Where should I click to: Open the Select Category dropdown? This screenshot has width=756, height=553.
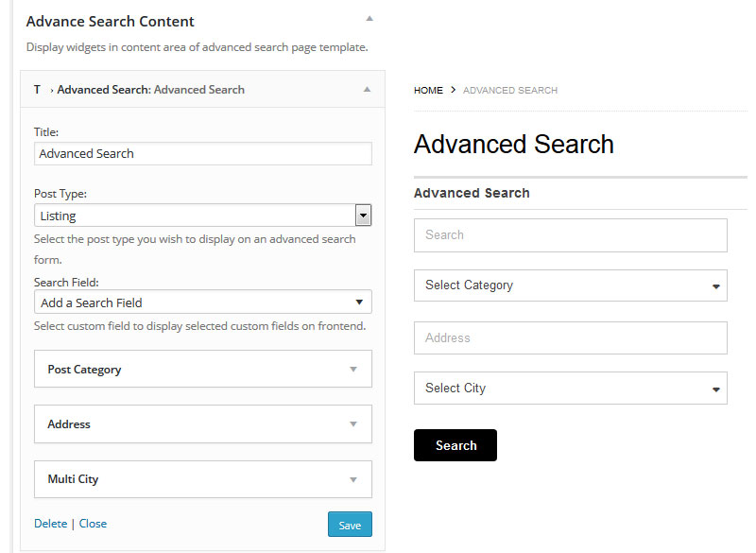[571, 285]
